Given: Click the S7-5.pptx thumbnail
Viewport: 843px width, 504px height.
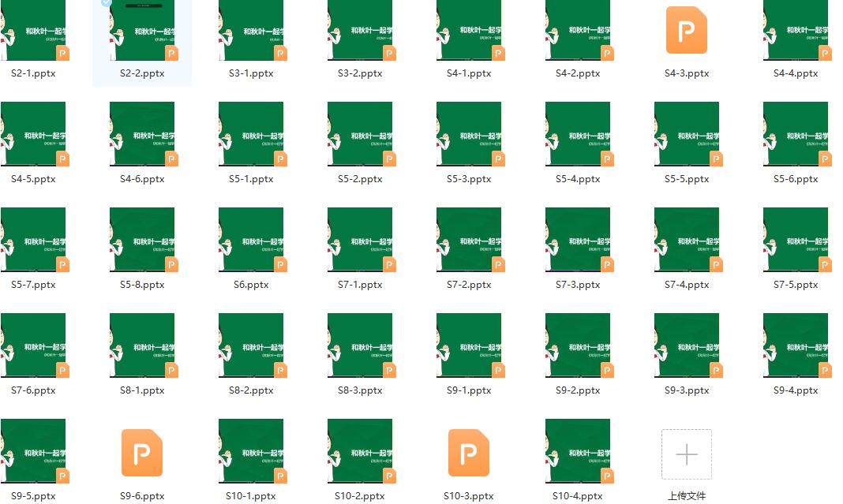Looking at the screenshot, I should pos(796,239).
